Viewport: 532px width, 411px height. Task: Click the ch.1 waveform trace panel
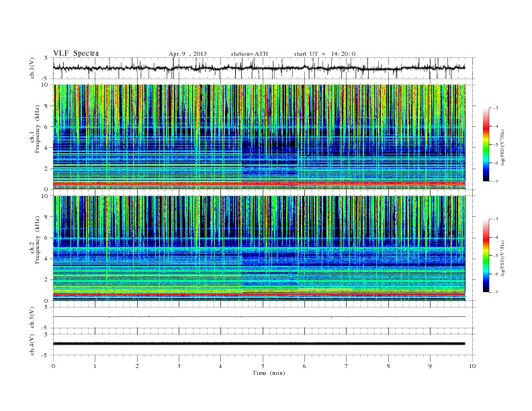point(263,68)
